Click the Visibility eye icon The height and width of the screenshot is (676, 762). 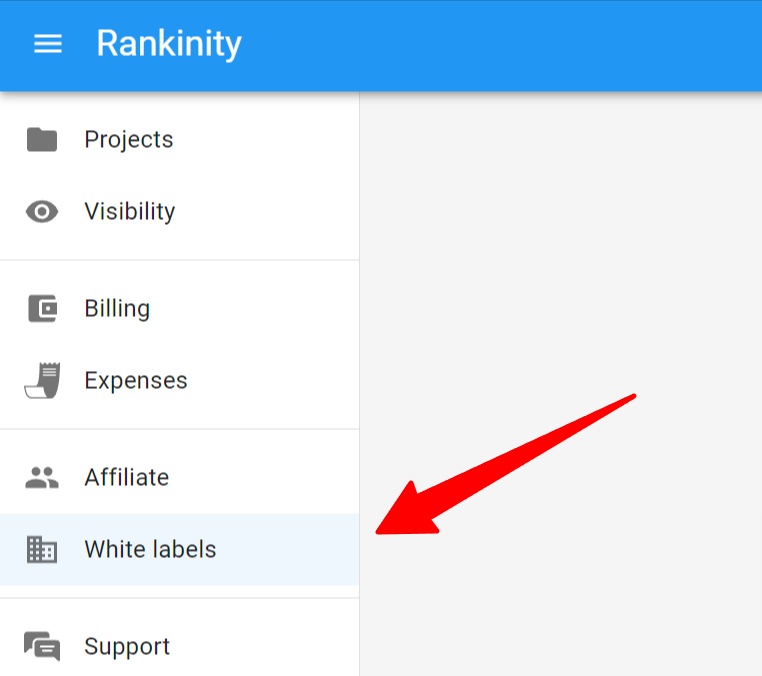coord(42,212)
